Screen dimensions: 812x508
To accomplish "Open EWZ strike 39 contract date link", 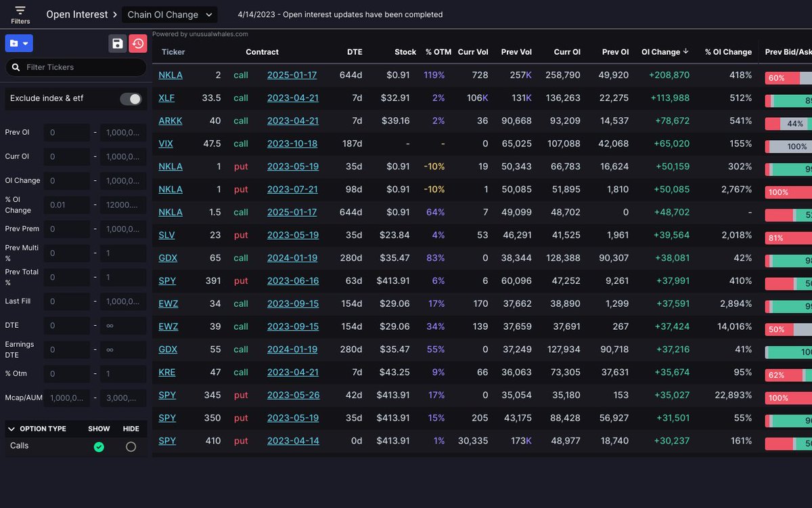I will pyautogui.click(x=293, y=326).
